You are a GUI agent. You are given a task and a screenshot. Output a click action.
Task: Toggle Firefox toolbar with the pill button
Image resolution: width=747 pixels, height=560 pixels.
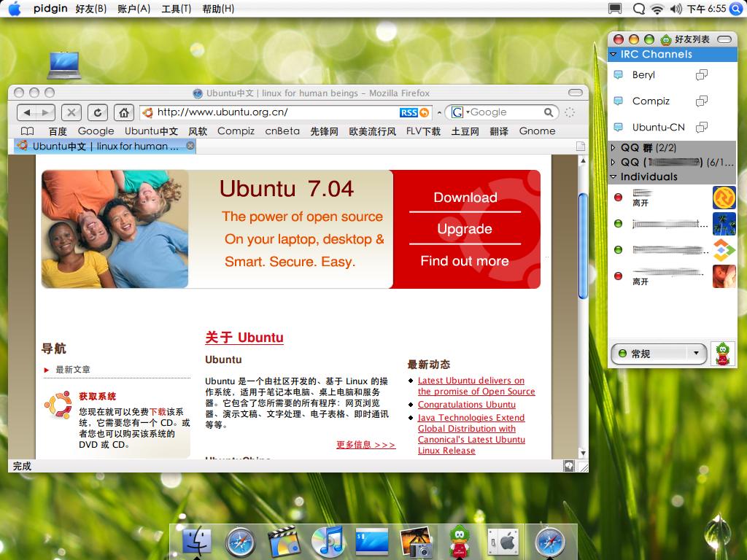(576, 93)
